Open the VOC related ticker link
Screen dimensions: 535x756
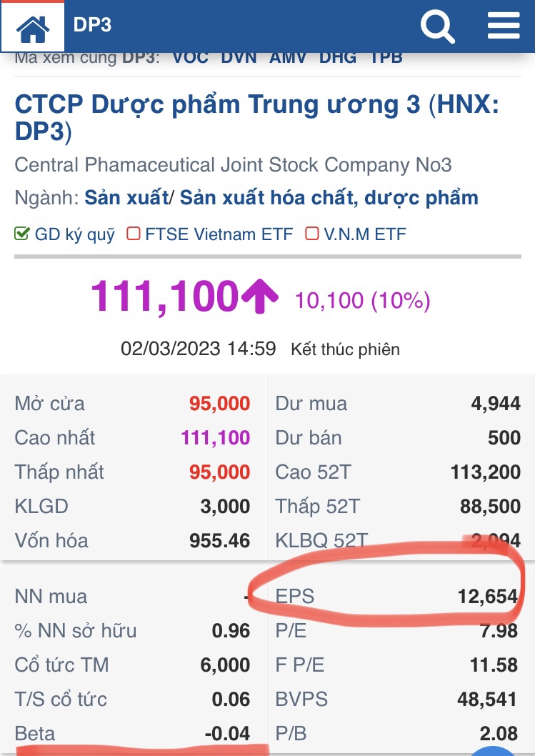(x=190, y=58)
